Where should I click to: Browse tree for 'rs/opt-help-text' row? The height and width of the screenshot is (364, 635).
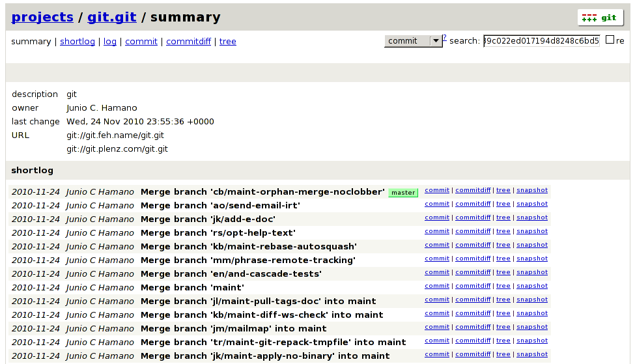tap(503, 231)
